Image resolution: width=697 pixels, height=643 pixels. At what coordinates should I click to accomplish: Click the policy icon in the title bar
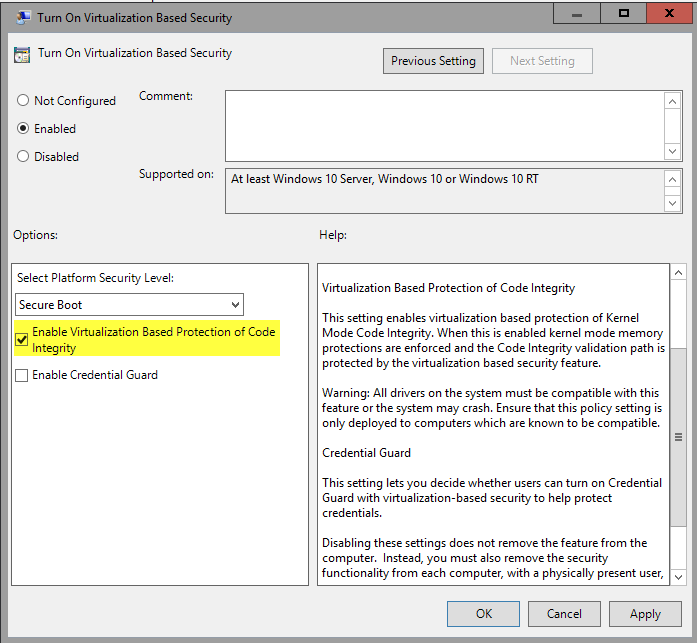(21, 16)
